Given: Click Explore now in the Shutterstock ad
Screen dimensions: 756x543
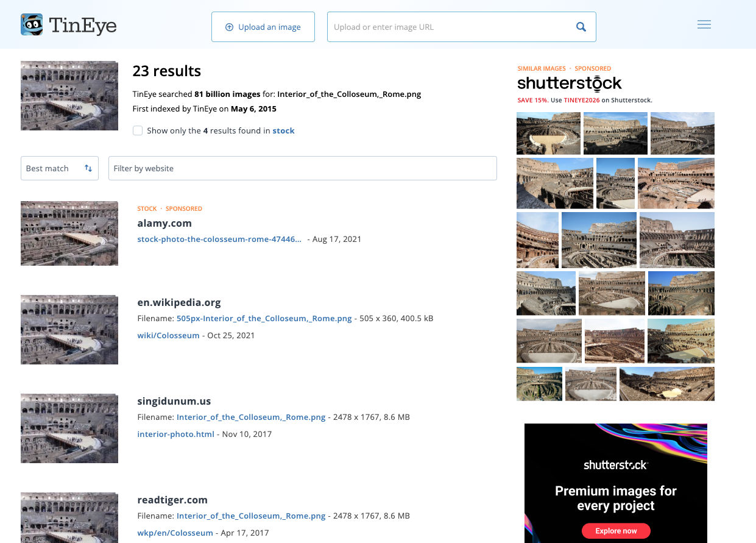Looking at the screenshot, I should tap(615, 531).
